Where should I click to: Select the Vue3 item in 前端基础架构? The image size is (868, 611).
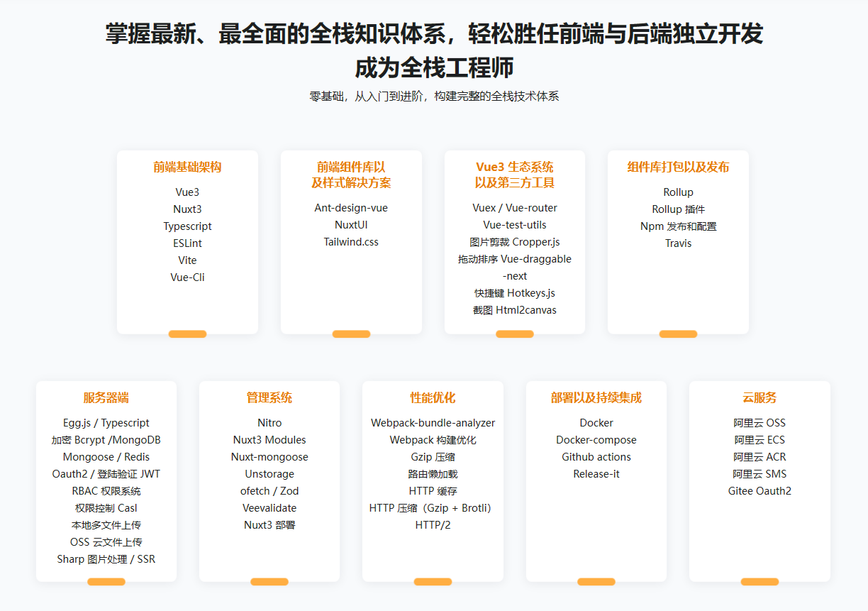coord(187,192)
